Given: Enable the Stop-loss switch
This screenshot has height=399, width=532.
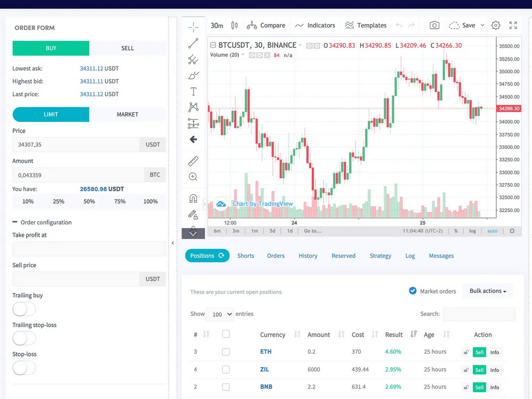Looking at the screenshot, I should (24, 368).
